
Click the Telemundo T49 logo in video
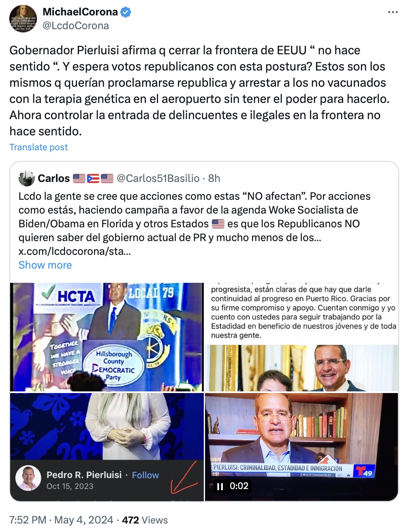(363, 471)
